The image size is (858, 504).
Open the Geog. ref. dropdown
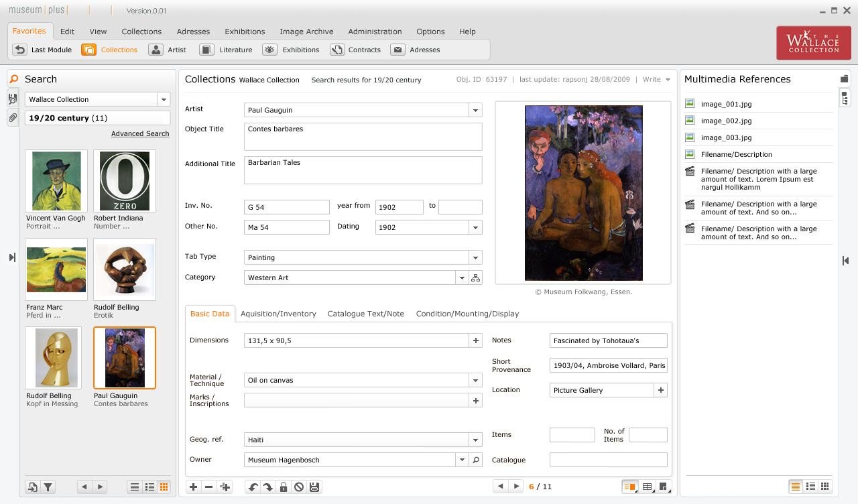475,440
